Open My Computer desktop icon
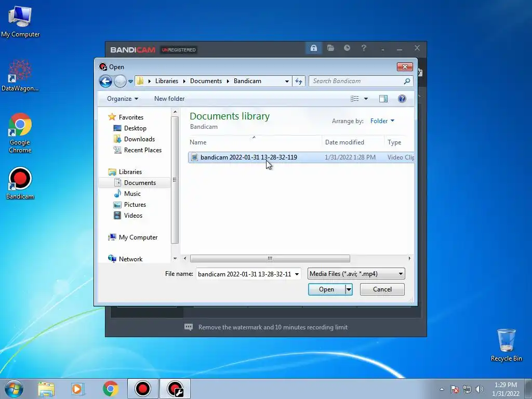532x399 pixels. 20,21
